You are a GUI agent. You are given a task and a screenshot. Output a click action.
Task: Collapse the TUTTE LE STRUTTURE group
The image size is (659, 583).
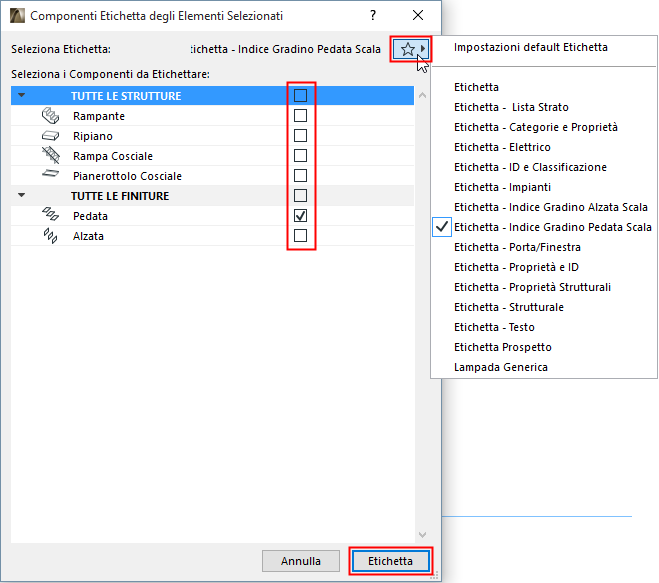[21, 95]
